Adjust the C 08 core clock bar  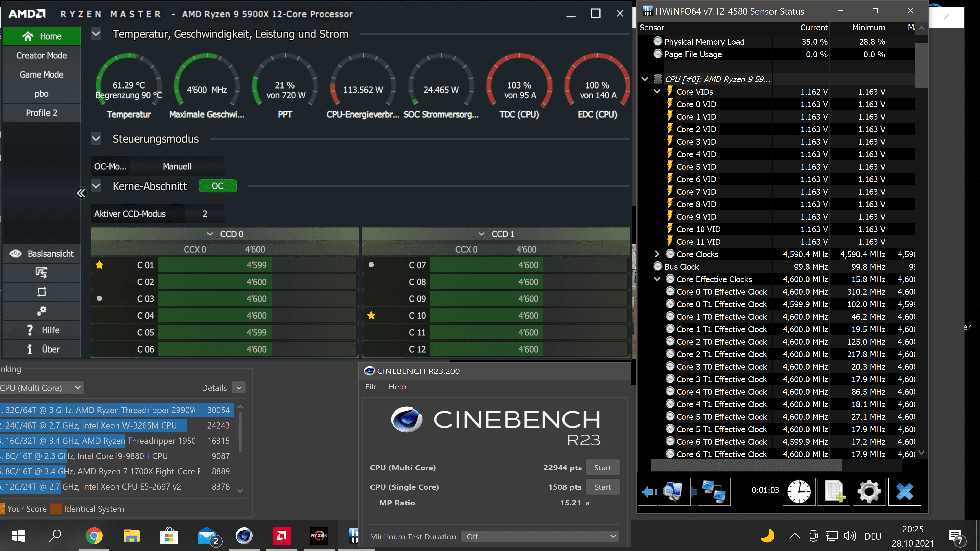(528, 282)
